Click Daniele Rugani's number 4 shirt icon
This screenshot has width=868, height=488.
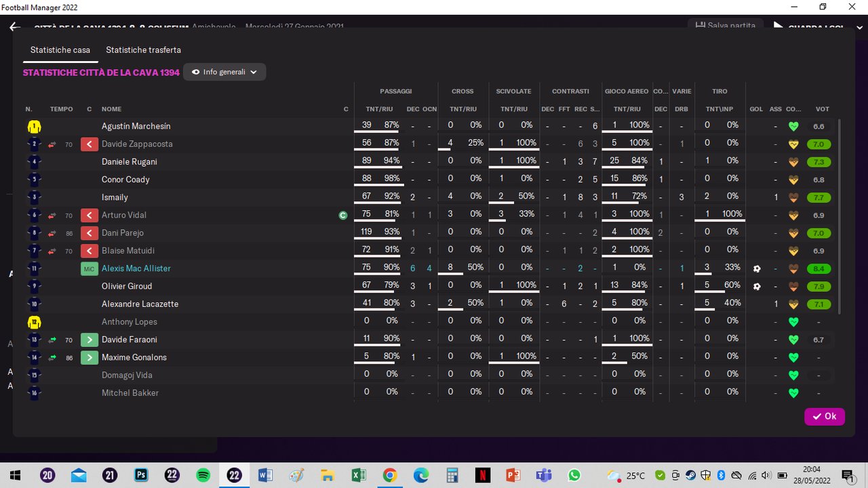point(34,162)
